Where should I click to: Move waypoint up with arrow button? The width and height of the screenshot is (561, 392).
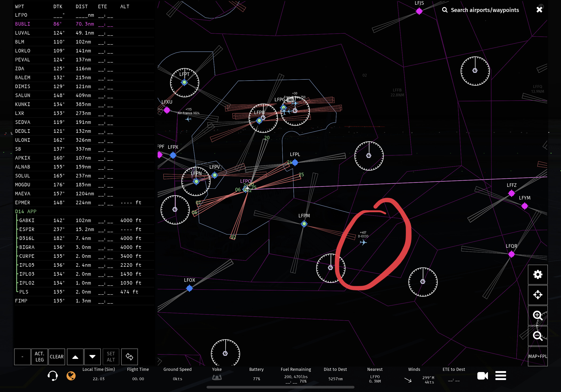75,357
